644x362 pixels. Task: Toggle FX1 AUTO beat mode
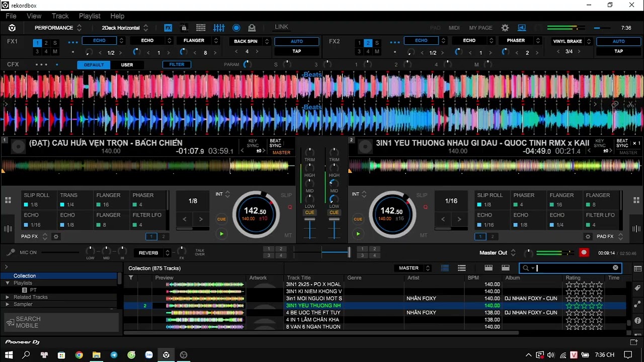(297, 41)
